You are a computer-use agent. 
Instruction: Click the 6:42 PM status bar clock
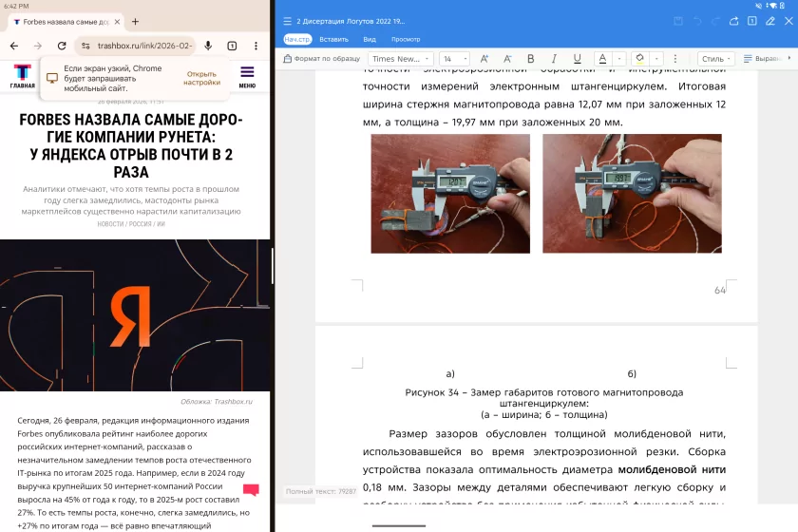pos(16,6)
